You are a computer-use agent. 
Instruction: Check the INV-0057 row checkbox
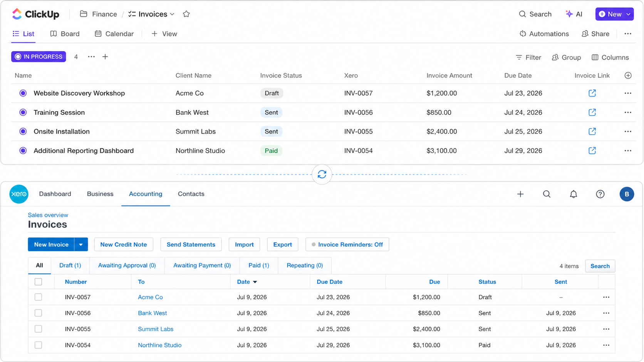click(x=38, y=297)
